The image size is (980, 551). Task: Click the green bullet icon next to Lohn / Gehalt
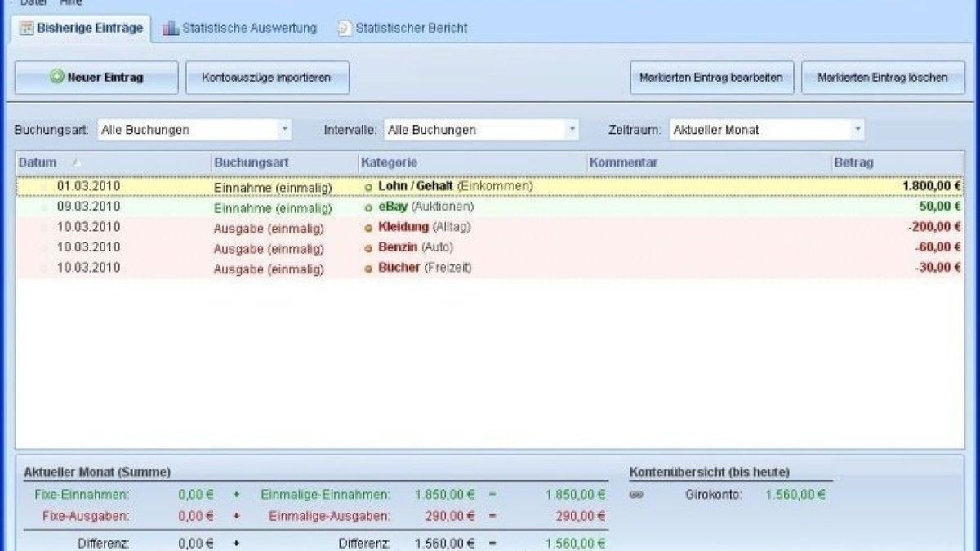368,187
